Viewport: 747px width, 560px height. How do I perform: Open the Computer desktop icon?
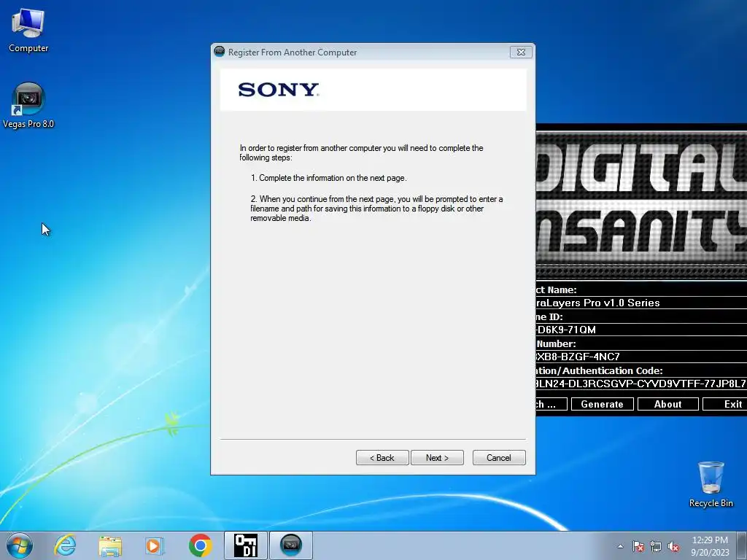click(28, 30)
